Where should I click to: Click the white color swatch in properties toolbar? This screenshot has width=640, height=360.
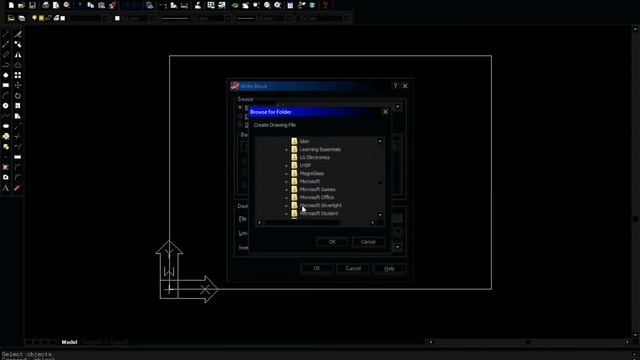tap(117, 18)
